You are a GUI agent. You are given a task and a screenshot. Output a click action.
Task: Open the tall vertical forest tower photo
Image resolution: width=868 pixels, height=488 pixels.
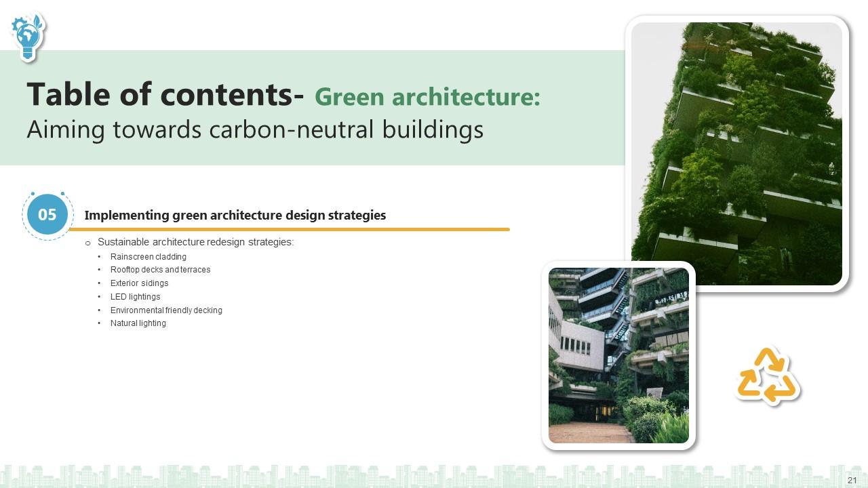[736, 154]
